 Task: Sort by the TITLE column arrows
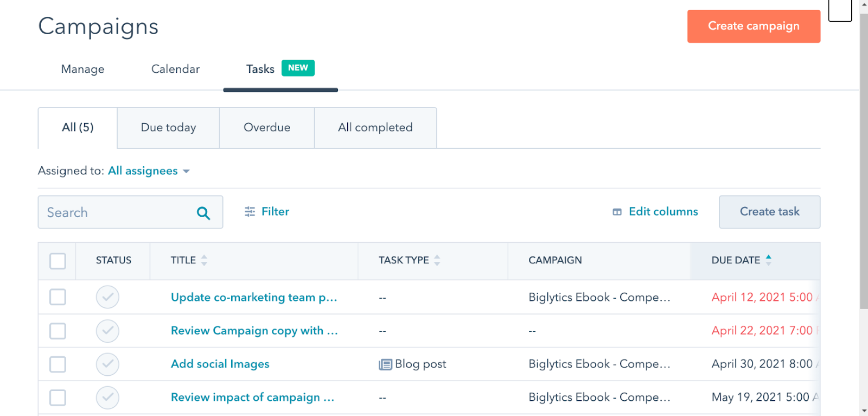click(x=204, y=260)
